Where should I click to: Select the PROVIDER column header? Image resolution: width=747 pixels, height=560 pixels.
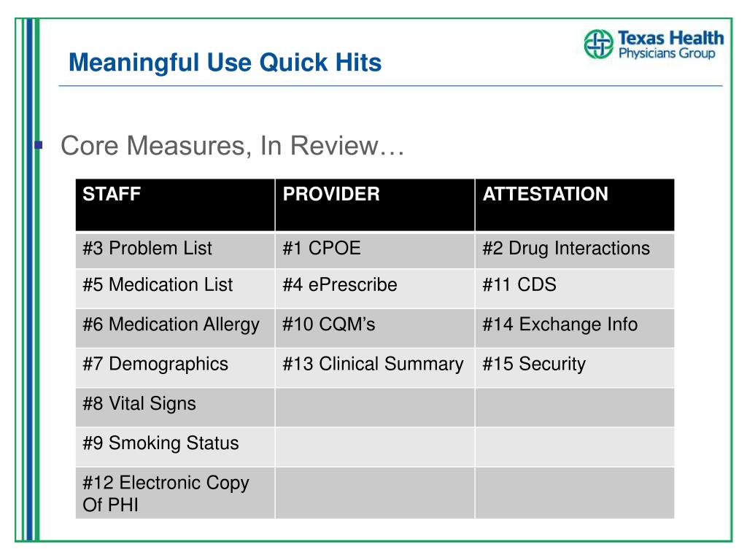pyautogui.click(x=375, y=205)
